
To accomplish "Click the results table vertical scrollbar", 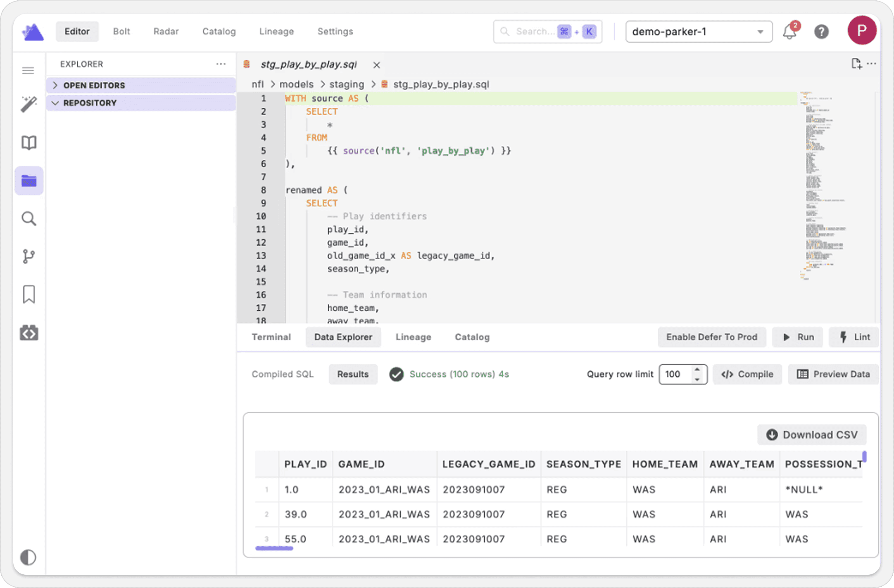I will 864,456.
